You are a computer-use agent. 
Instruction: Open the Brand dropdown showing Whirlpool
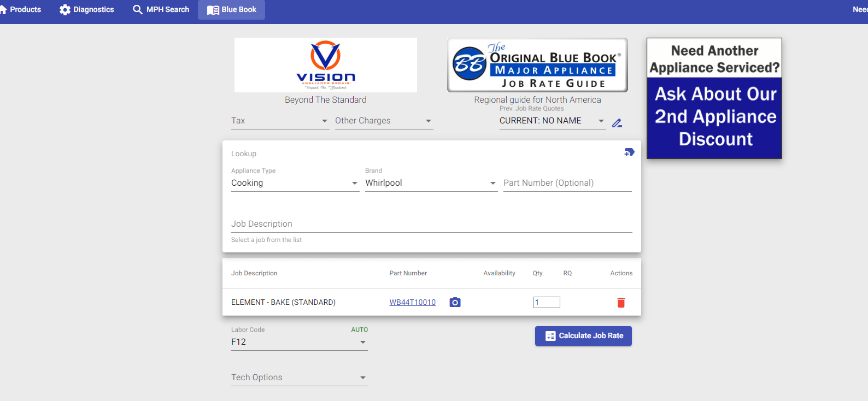point(431,183)
